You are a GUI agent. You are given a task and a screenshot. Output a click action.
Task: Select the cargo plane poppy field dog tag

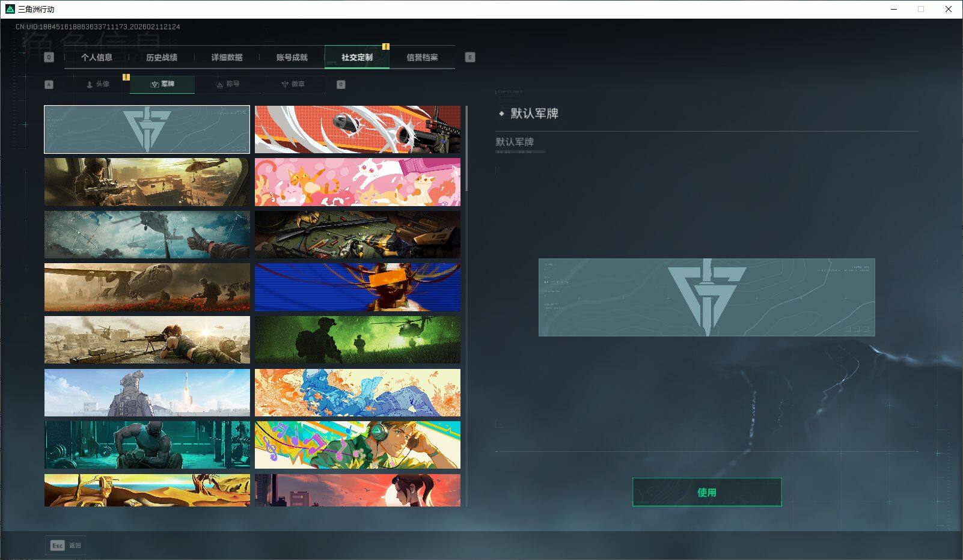click(147, 287)
